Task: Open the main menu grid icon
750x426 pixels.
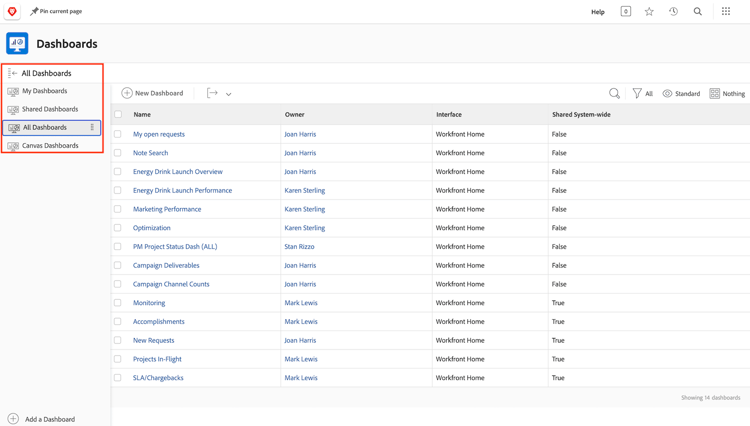Action: pos(726,12)
